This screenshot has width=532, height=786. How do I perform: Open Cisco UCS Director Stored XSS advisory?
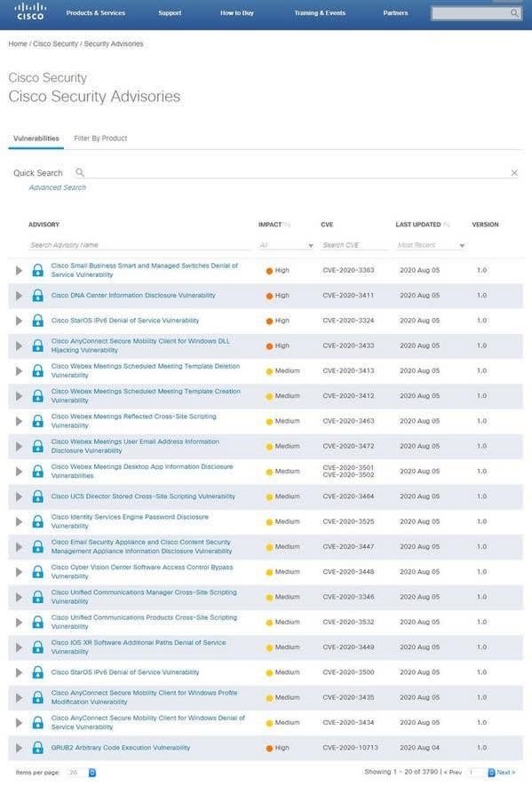(x=143, y=496)
